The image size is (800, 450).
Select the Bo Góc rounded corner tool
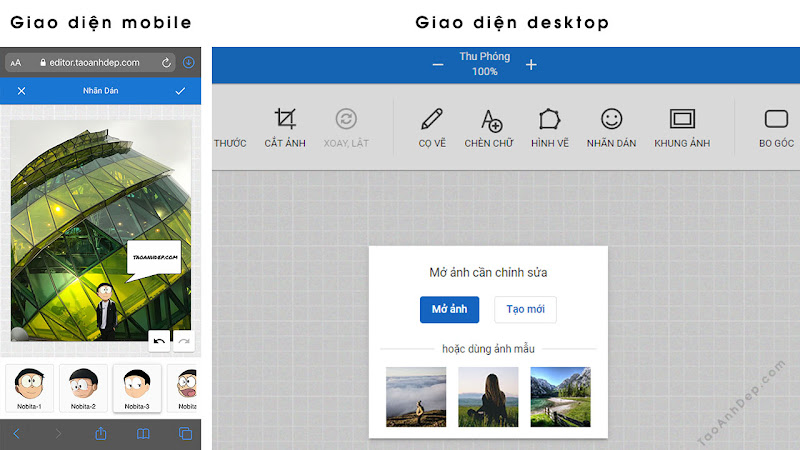click(776, 128)
